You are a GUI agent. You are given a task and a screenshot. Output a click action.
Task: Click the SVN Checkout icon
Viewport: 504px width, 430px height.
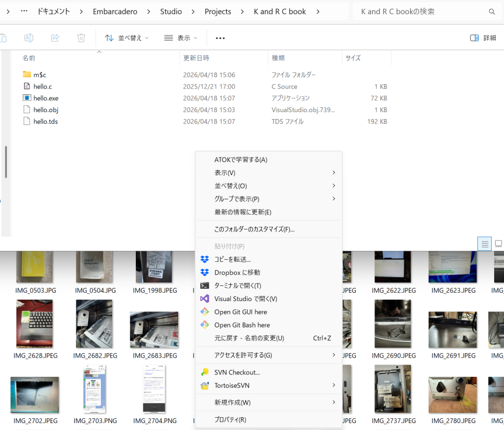(205, 372)
